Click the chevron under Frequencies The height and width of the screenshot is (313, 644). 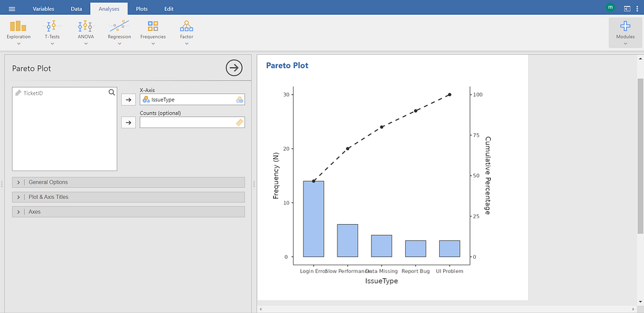click(153, 44)
